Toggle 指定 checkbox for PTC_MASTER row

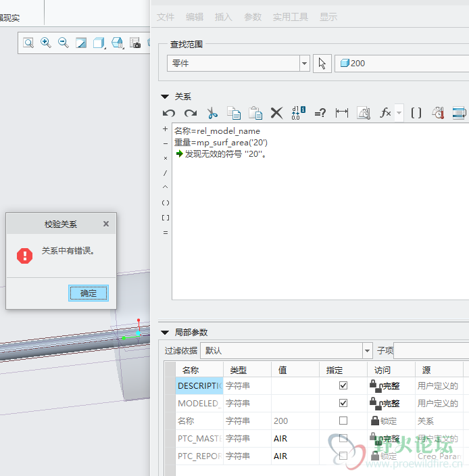pyautogui.click(x=343, y=438)
